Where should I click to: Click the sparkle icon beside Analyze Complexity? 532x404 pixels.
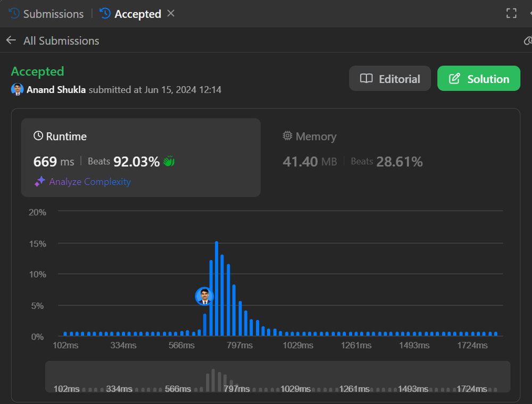(x=40, y=182)
